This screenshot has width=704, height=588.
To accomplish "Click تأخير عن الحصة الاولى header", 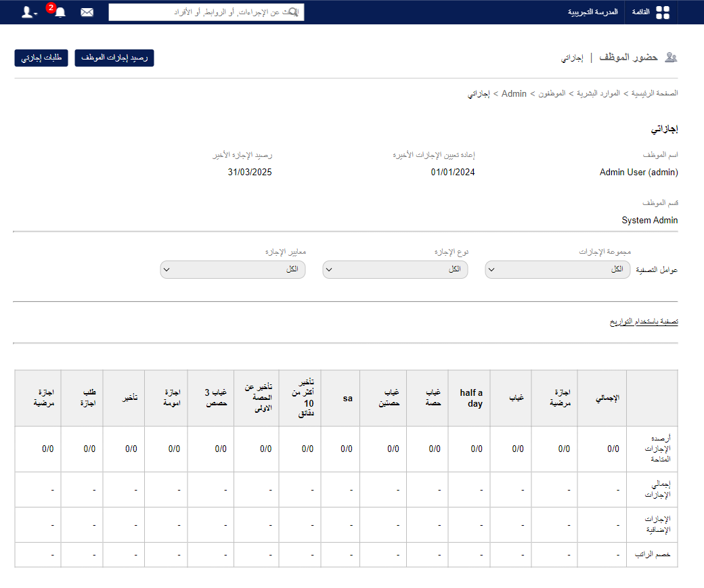I will point(257,398).
